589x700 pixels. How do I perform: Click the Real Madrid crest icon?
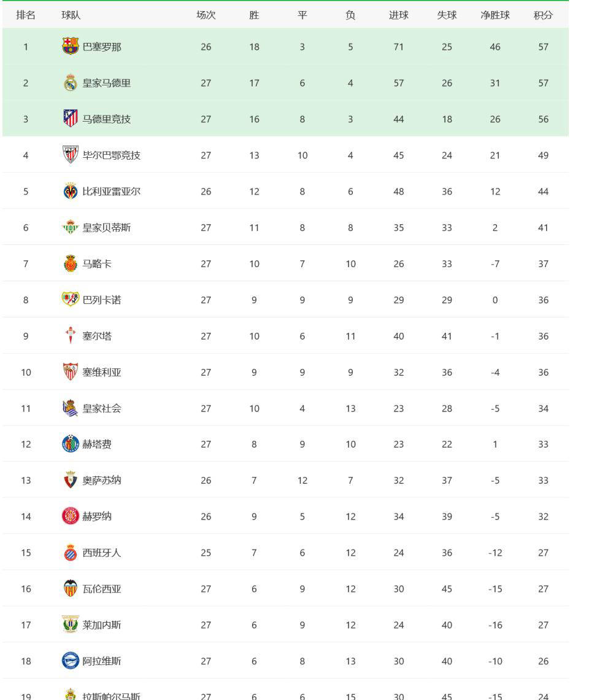tap(71, 83)
